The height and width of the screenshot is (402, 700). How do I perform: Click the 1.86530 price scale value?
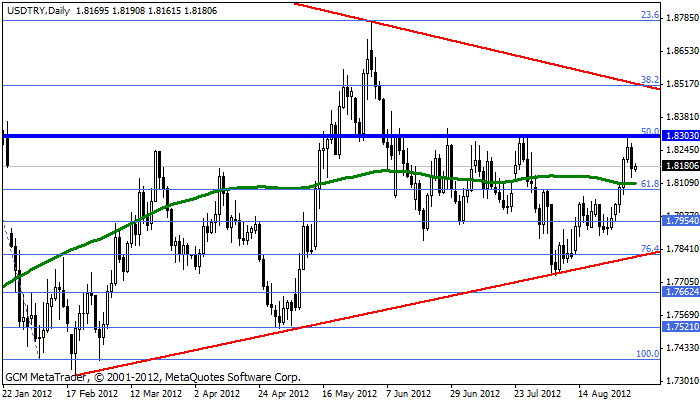(x=681, y=51)
